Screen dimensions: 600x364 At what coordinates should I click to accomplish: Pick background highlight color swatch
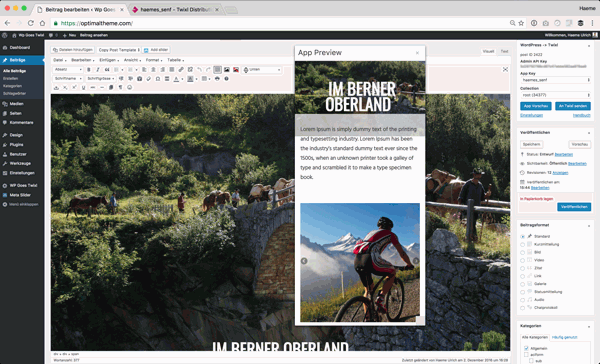pyautogui.click(x=190, y=79)
